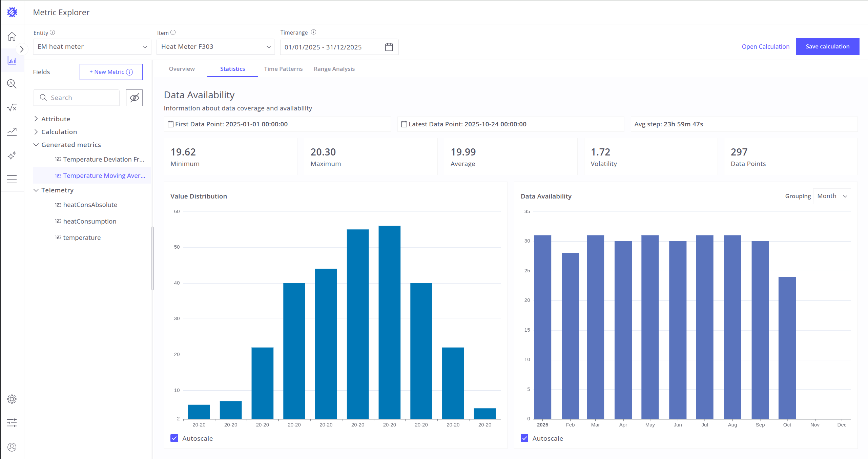868x459 pixels.
Task: Toggle hidden fields eye icon
Action: tap(134, 98)
